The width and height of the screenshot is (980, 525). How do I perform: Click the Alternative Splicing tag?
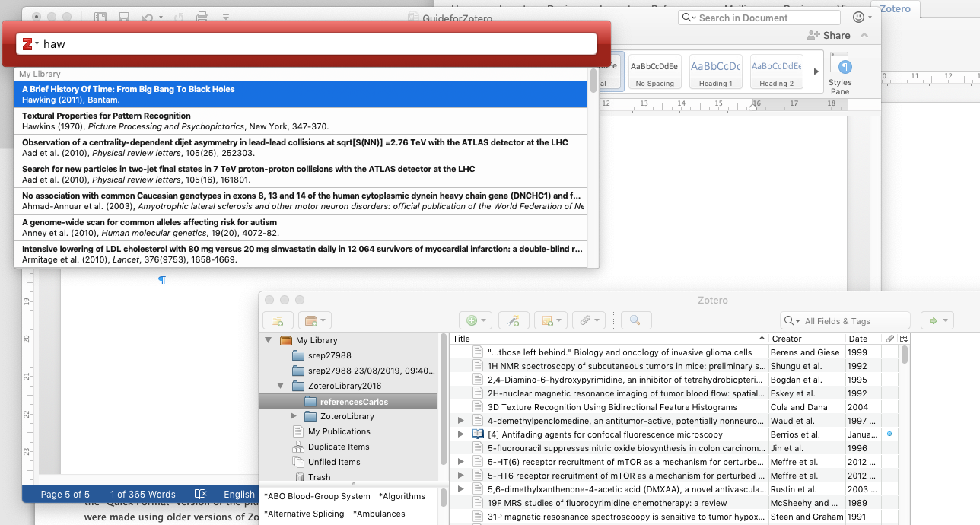[x=304, y=514]
